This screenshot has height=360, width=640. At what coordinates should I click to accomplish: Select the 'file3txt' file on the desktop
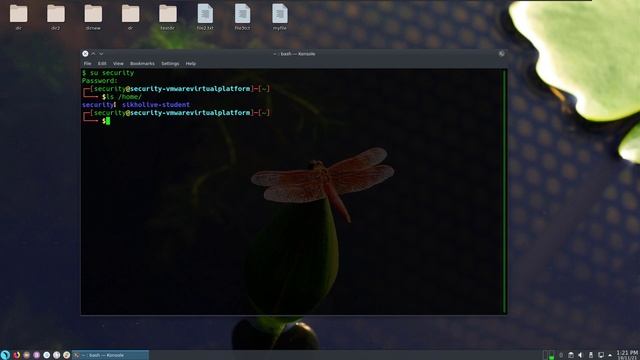(x=242, y=17)
